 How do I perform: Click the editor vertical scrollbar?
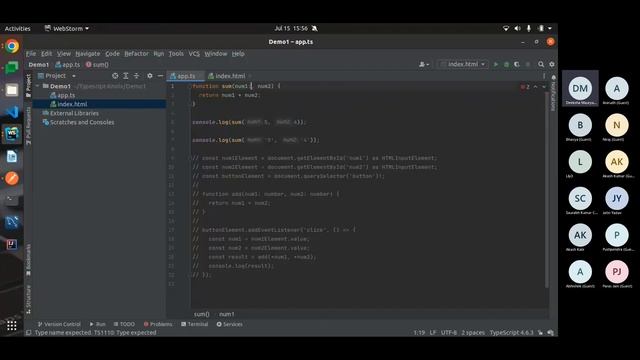[547, 190]
